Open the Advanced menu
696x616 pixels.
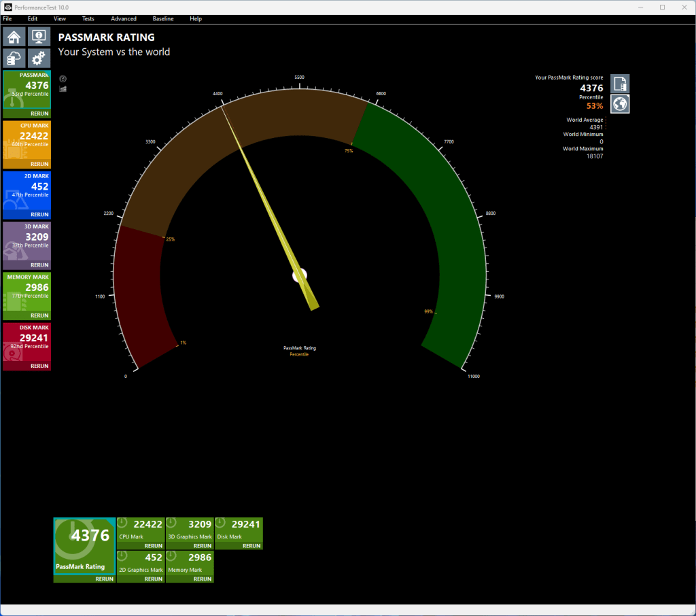click(124, 18)
